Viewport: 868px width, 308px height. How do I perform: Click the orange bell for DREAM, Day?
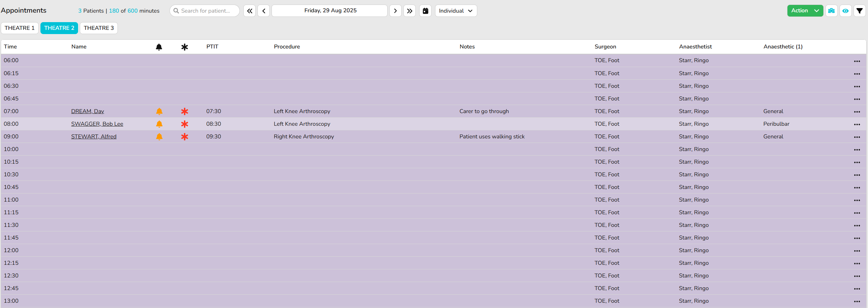159,111
